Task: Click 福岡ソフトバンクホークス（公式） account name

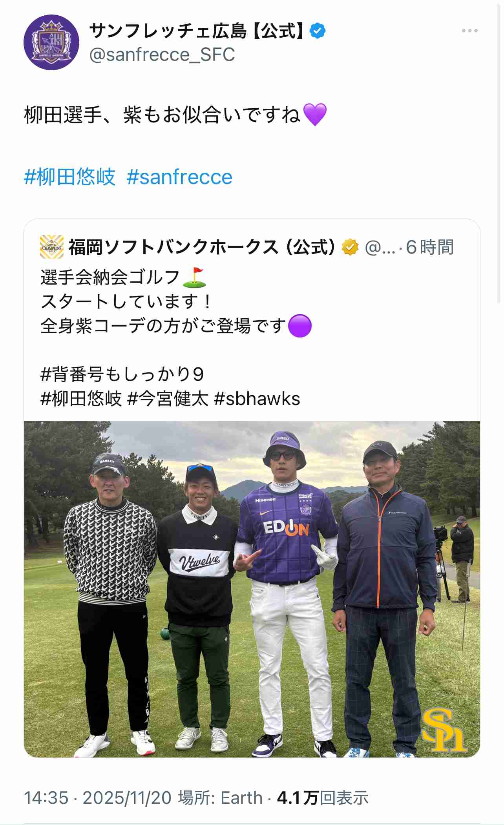Action: [x=203, y=247]
